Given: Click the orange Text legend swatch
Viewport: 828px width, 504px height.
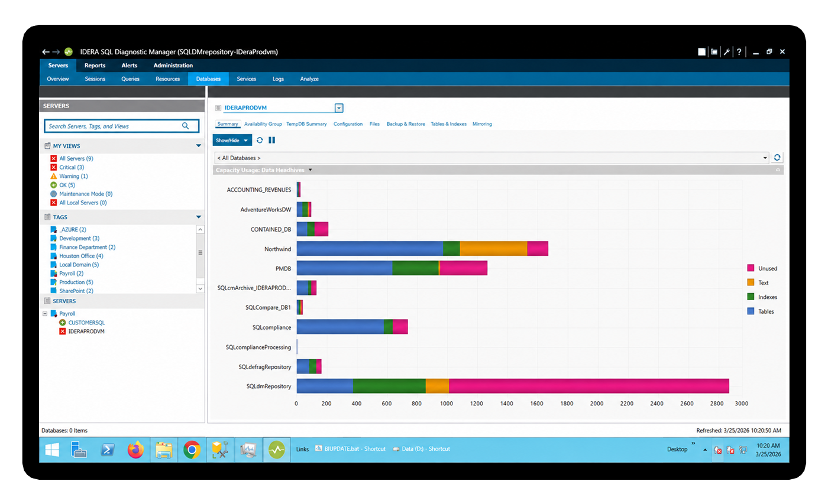Looking at the screenshot, I should coord(751,282).
